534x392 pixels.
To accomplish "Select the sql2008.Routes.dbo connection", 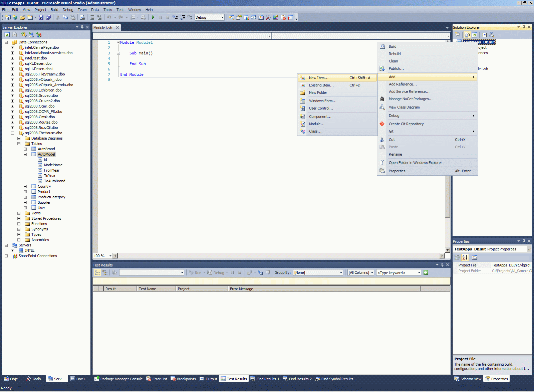I will [x=41, y=122].
